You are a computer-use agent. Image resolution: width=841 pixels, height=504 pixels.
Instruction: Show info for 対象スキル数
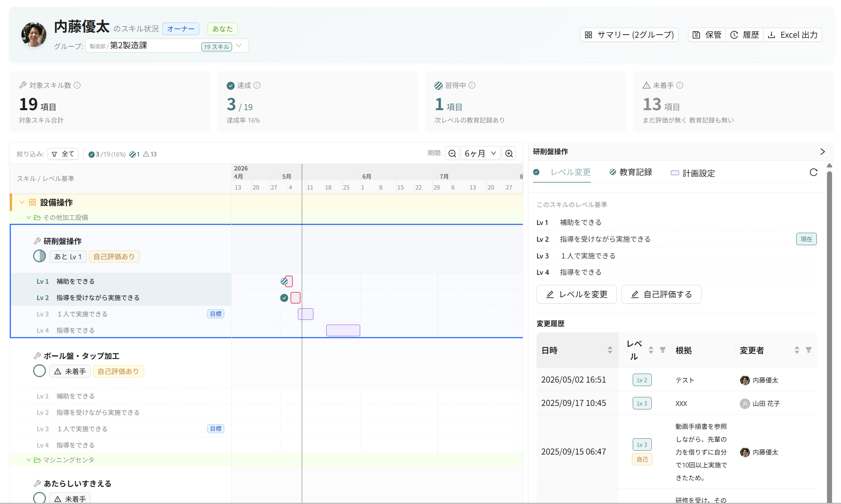pos(77,85)
